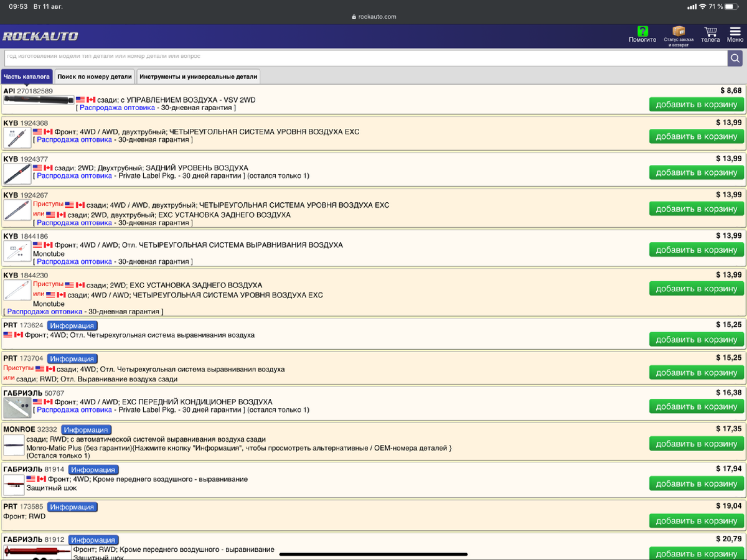
Task: Open Распродажа оптовика link for API 270182589
Action: (x=117, y=108)
